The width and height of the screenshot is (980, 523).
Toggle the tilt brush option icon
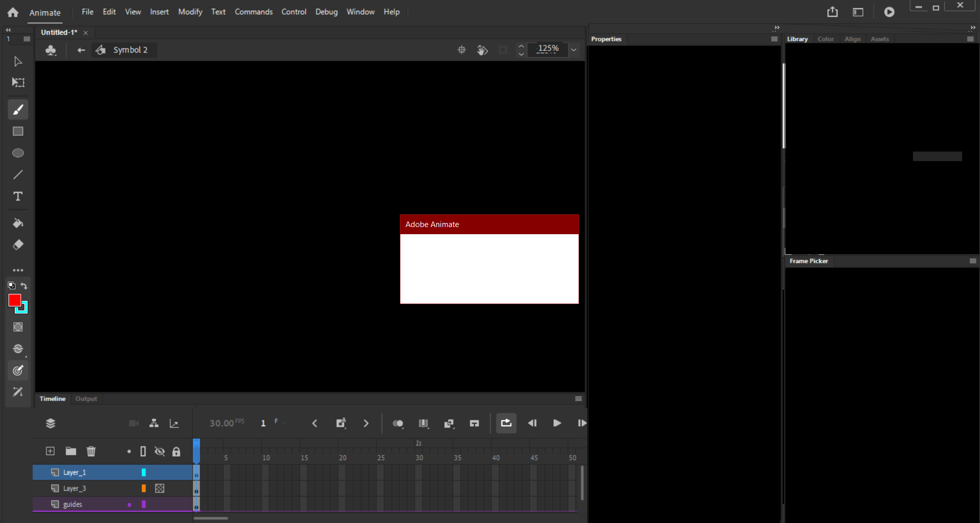point(18,392)
